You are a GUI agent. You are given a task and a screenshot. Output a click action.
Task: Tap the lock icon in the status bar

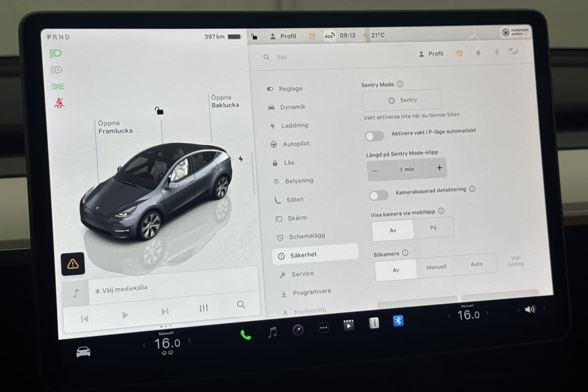(x=254, y=36)
